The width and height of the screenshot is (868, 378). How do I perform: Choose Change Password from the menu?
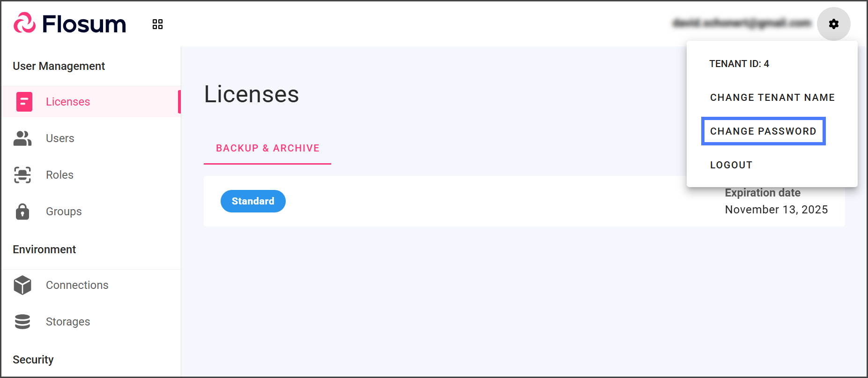[x=763, y=131]
